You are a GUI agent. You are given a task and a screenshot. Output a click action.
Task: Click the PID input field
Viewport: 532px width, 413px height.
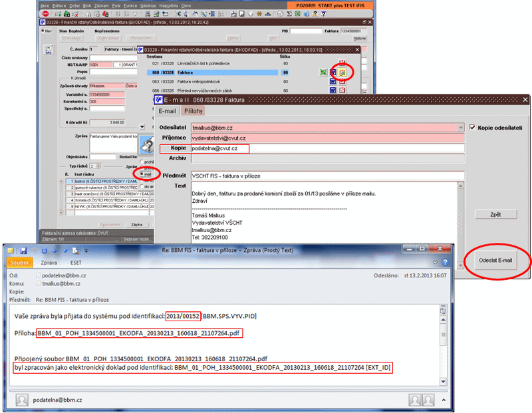[x=306, y=31]
